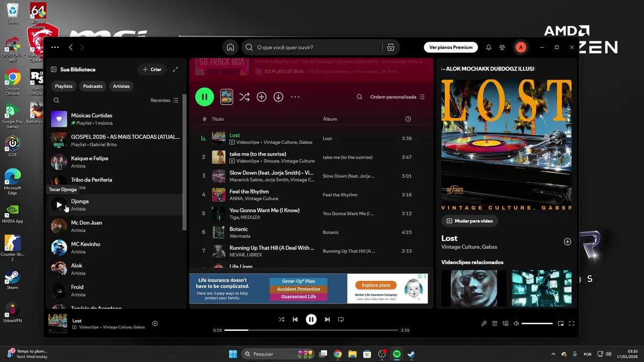Image resolution: width=644 pixels, height=362 pixels.
Task: Expand library panel with diagonal arrows
Action: pyautogui.click(x=175, y=69)
